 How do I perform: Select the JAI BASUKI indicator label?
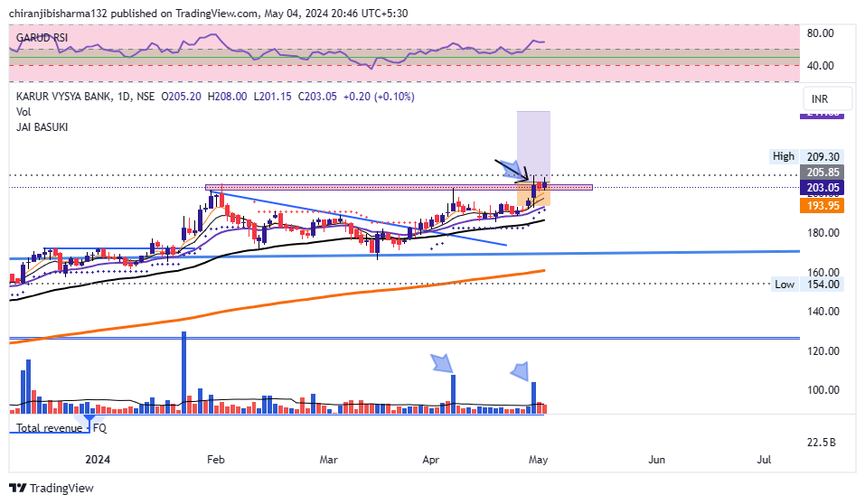pyautogui.click(x=42, y=127)
